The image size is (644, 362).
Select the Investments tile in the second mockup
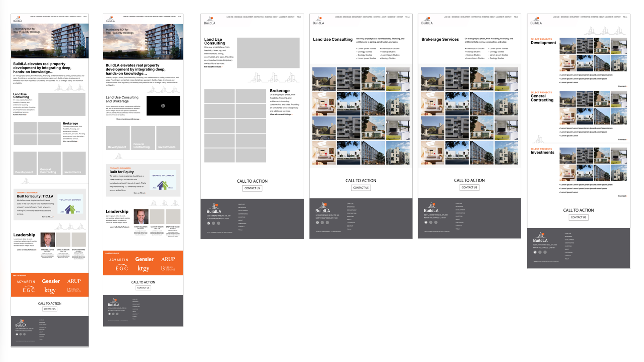coord(168,138)
